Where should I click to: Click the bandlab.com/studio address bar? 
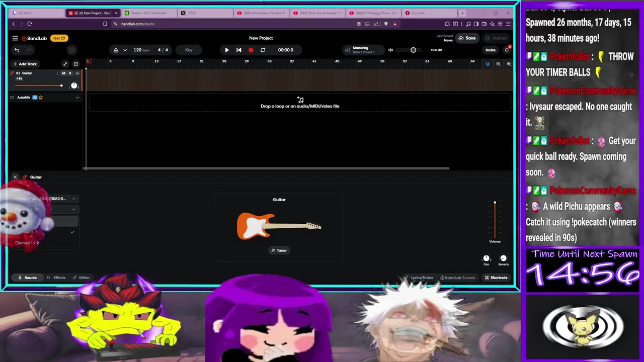tap(138, 24)
